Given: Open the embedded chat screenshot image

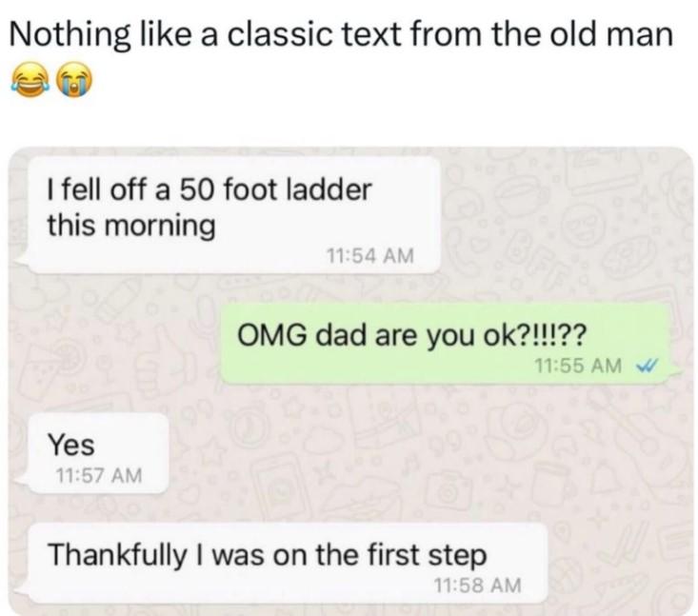Looking at the screenshot, I should [x=350, y=381].
